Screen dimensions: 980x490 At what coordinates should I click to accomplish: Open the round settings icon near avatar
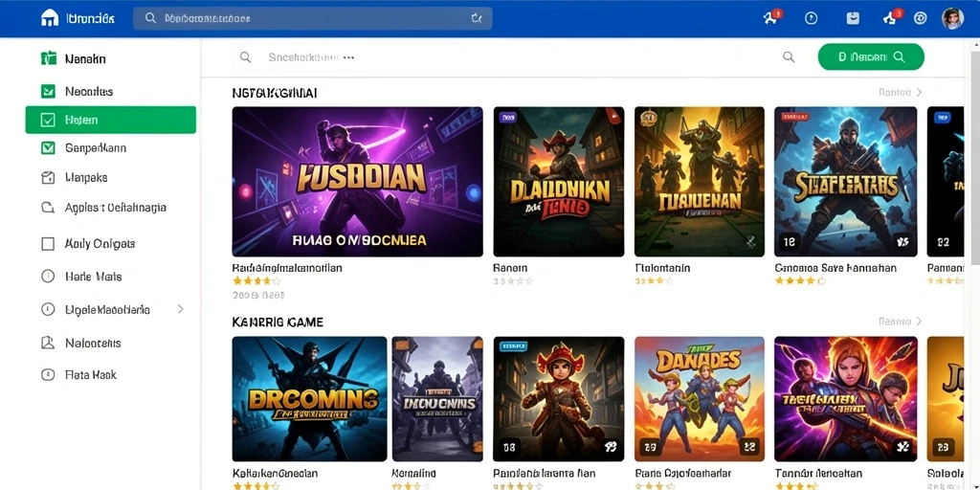[920, 18]
